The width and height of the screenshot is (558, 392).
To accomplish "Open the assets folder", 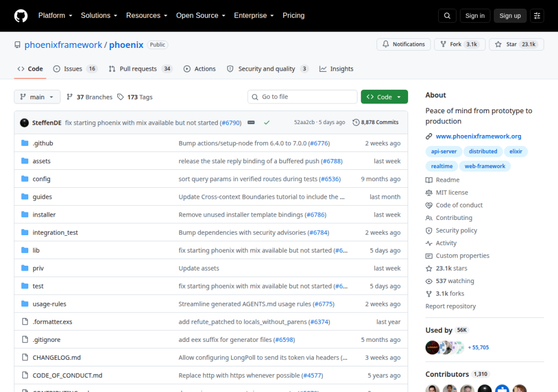I will [x=41, y=161].
